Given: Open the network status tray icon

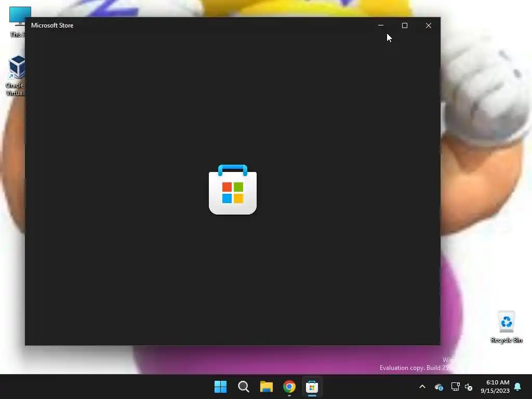Looking at the screenshot, I should (x=455, y=387).
